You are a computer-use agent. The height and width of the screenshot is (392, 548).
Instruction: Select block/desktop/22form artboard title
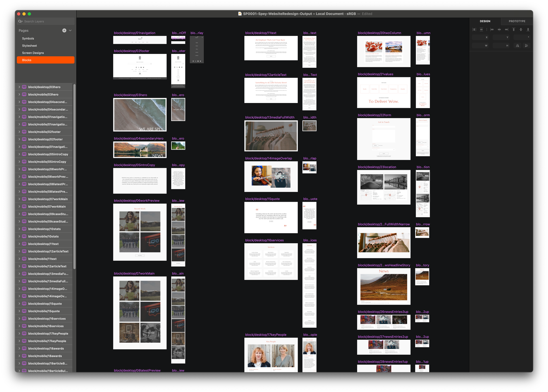(374, 115)
